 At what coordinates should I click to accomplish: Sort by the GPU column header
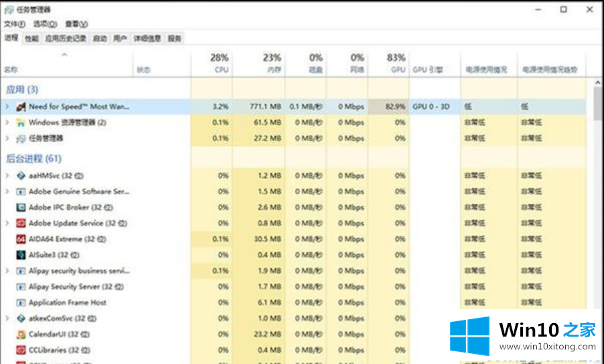[388, 63]
